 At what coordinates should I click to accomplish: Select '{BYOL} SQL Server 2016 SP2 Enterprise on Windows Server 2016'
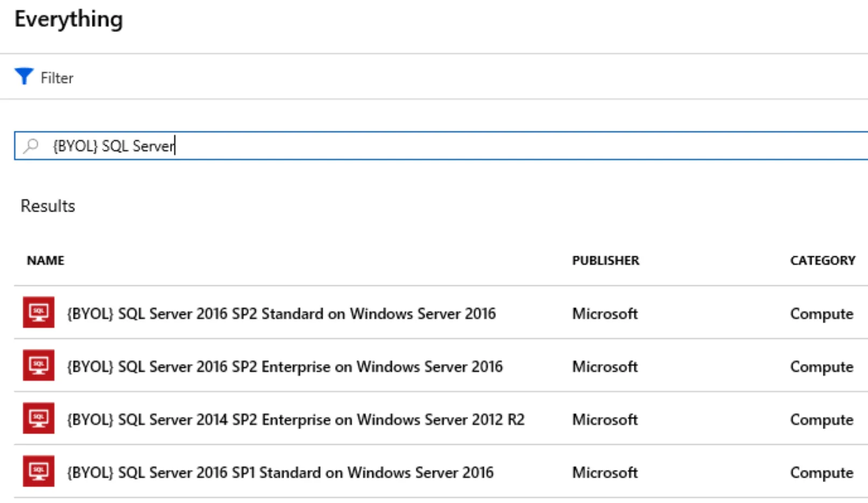(x=285, y=366)
